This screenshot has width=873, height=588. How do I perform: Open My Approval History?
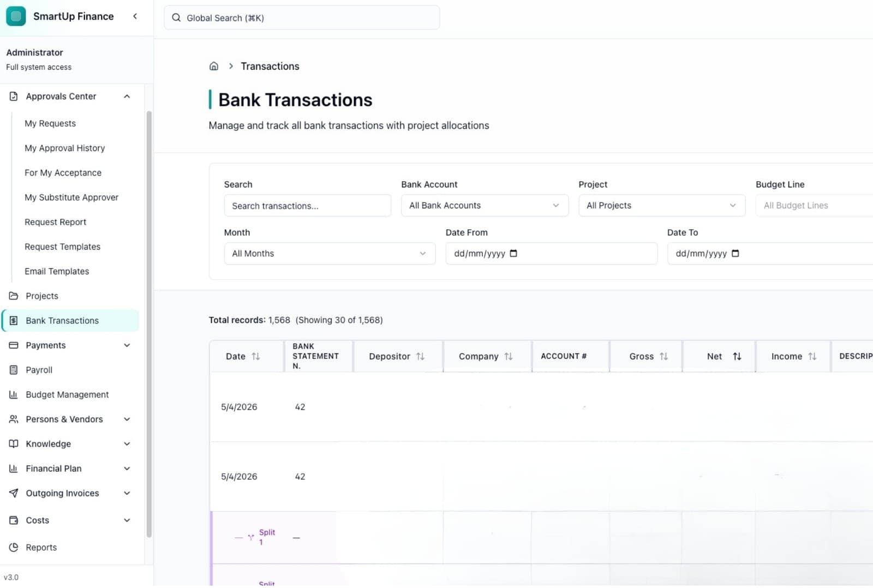(x=65, y=148)
